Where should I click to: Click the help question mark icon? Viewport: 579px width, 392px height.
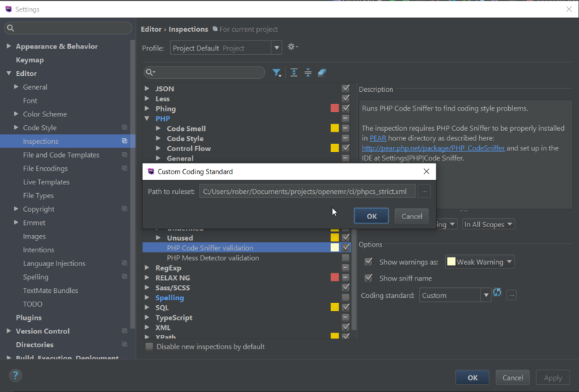coord(15,375)
